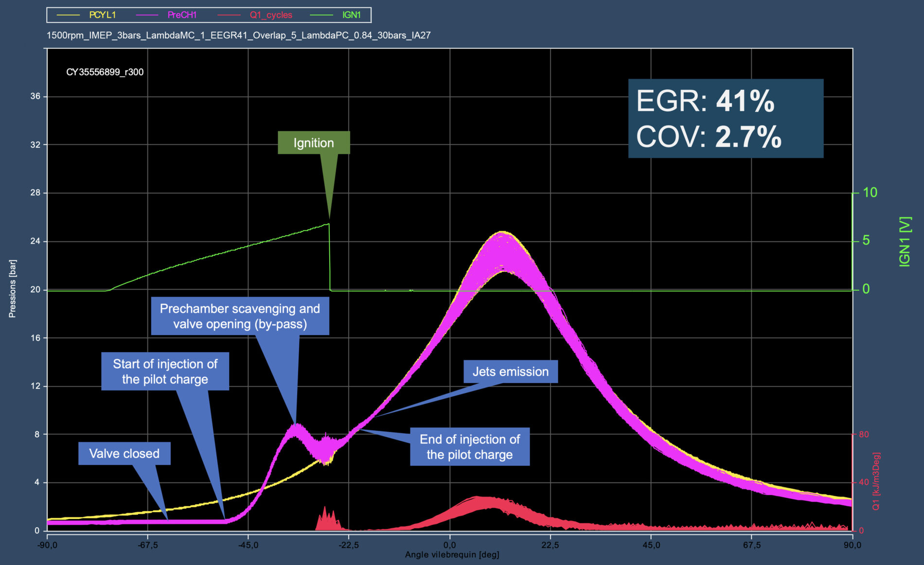Click the Start of injection annotation box
The width and height of the screenshot is (924, 565).
tap(165, 371)
